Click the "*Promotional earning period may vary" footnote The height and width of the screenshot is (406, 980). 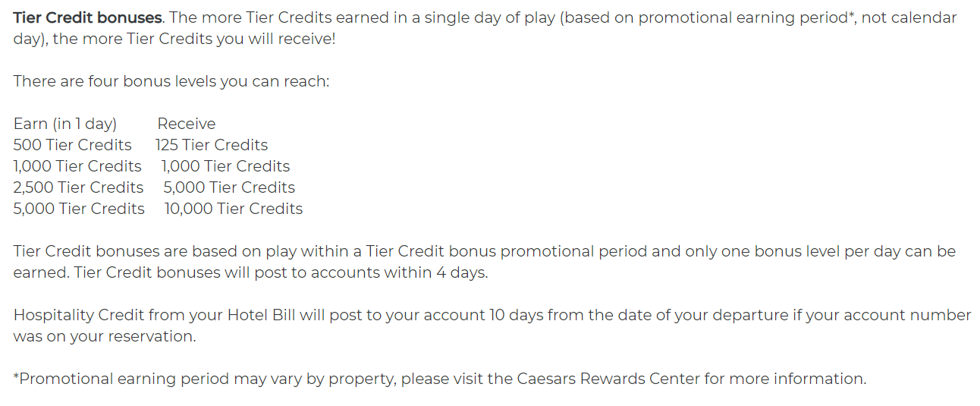(x=152, y=379)
